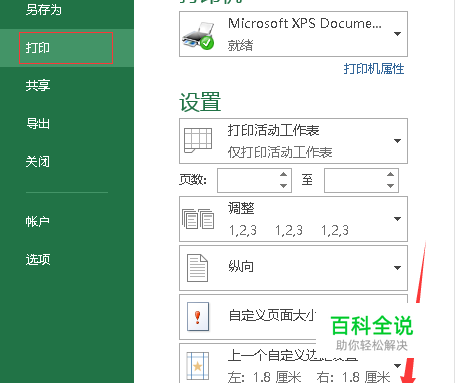The image size is (455, 383).
Task: Open the 共享 (Share) menu item
Action: point(38,86)
